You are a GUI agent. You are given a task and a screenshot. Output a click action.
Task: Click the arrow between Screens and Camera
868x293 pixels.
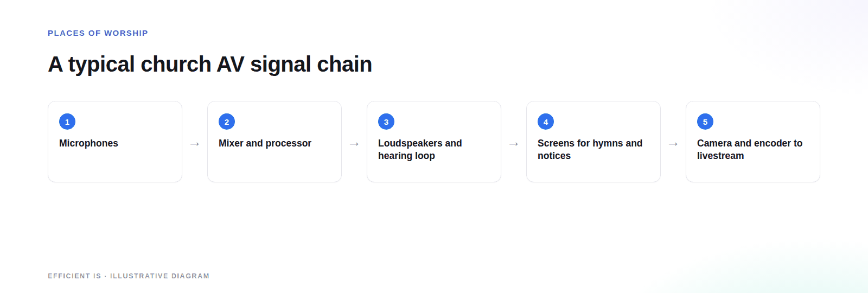pyautogui.click(x=673, y=144)
